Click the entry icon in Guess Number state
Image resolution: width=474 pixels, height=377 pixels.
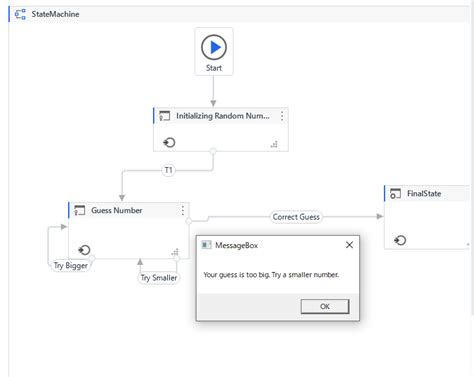84,250
